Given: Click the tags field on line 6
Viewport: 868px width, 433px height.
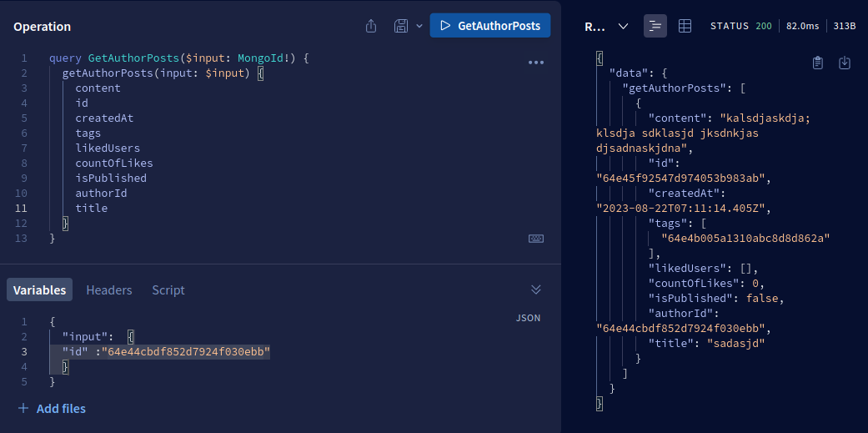Looking at the screenshot, I should pos(88,133).
